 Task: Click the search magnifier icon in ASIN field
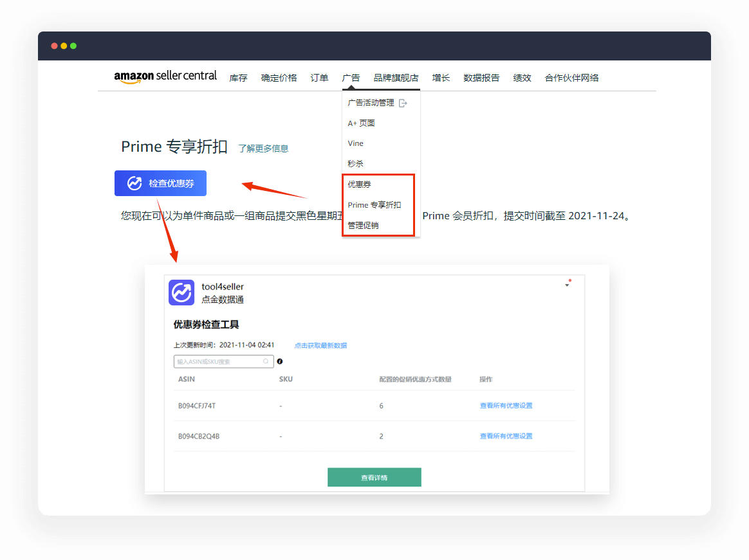click(266, 361)
